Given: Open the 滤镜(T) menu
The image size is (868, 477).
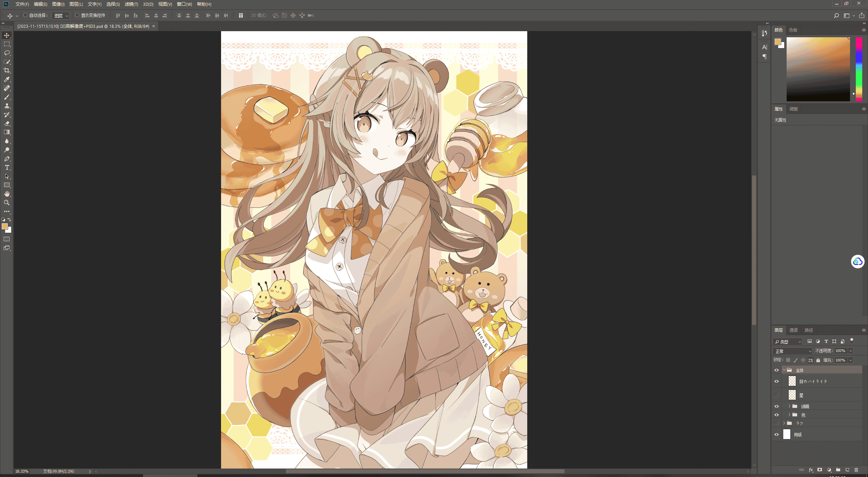Looking at the screenshot, I should tap(131, 4).
